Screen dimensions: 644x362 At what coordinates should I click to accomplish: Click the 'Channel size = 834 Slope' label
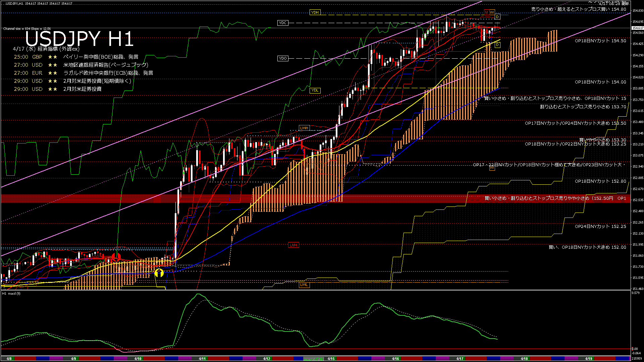click(27, 29)
